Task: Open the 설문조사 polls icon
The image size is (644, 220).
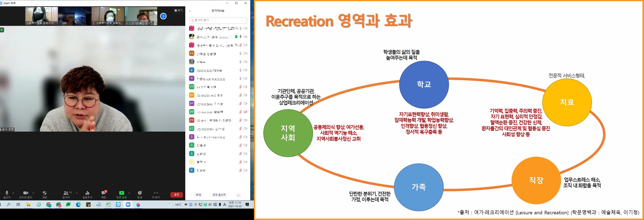Action: [87, 193]
